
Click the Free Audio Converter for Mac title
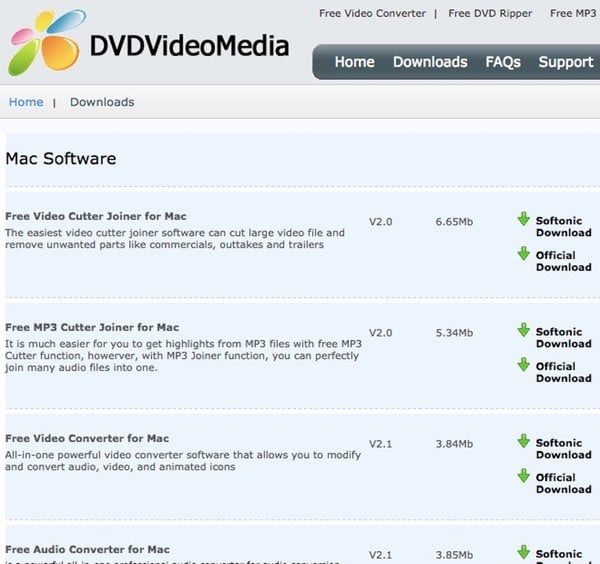click(x=87, y=549)
